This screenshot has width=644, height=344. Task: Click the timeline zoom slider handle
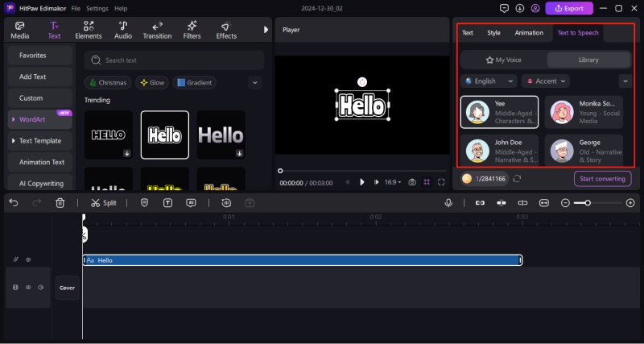pyautogui.click(x=588, y=203)
